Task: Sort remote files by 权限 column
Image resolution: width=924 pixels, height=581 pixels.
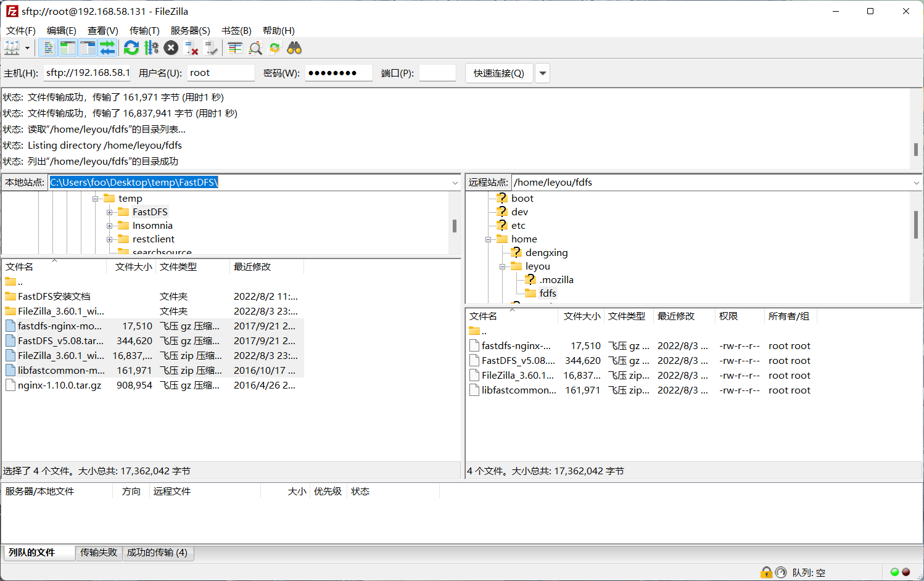Action: (740, 316)
